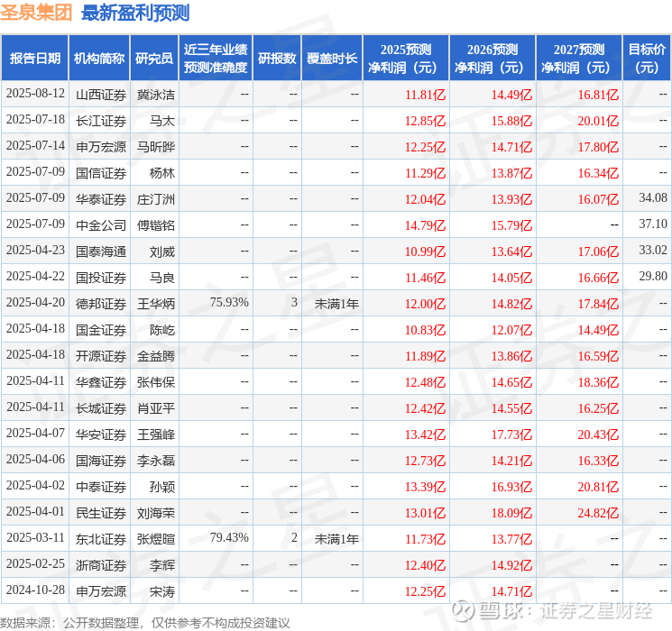672x631 pixels.
Task: Click 20.01亿 in the 长江证券 row
Action: point(598,121)
